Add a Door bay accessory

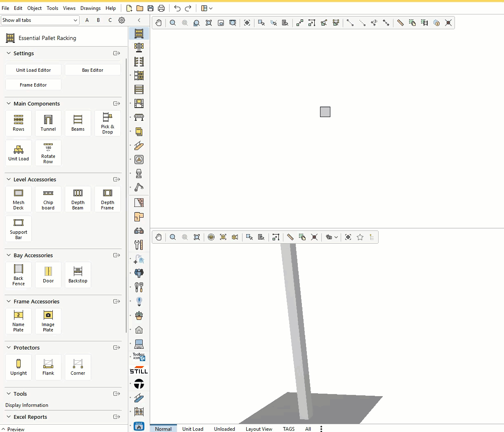(x=48, y=275)
